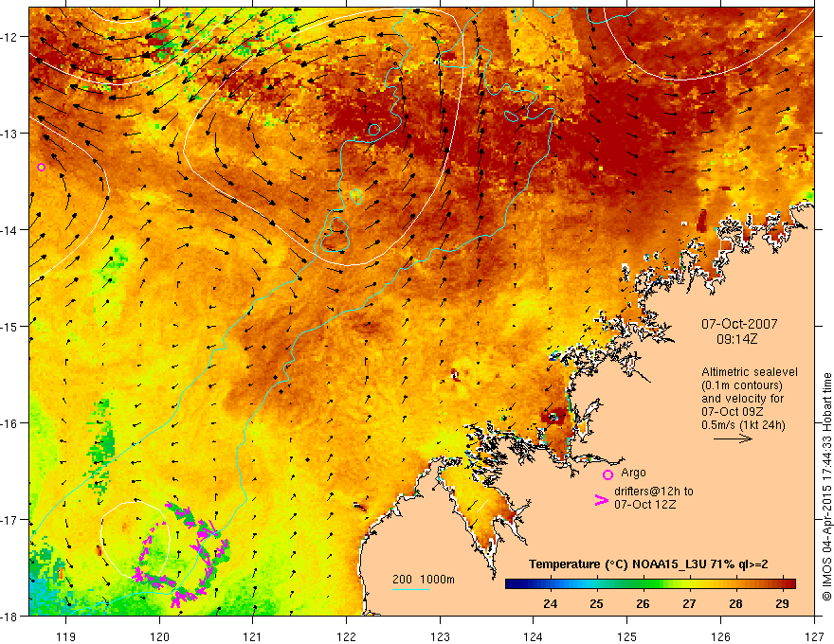Click the '07-Oct 12Z' drifters date text
834x644 pixels.
click(644, 505)
